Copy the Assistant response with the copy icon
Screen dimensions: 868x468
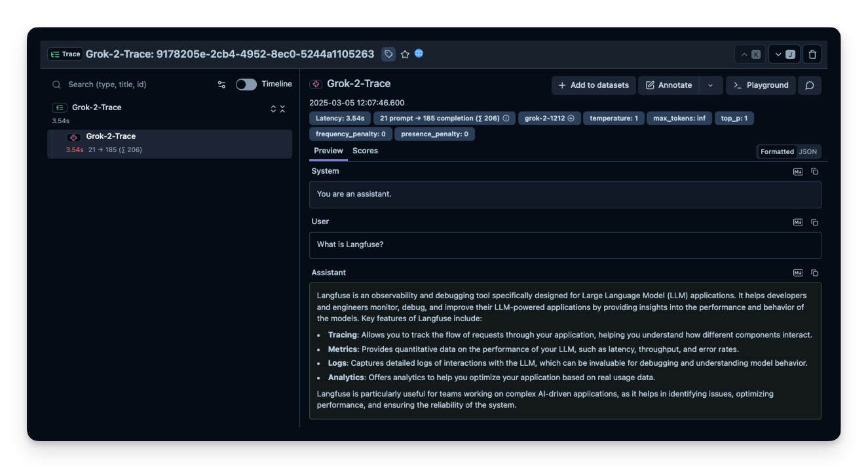click(814, 272)
